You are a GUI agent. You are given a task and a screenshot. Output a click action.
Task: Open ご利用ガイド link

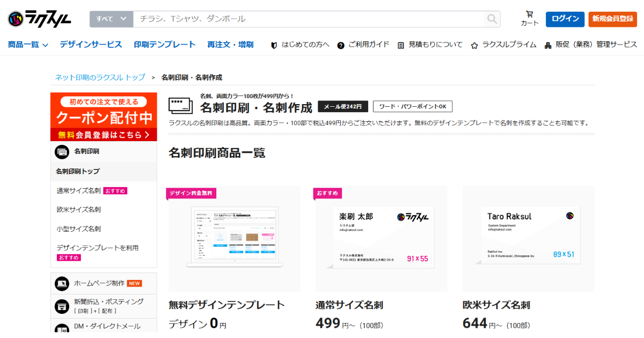point(369,45)
